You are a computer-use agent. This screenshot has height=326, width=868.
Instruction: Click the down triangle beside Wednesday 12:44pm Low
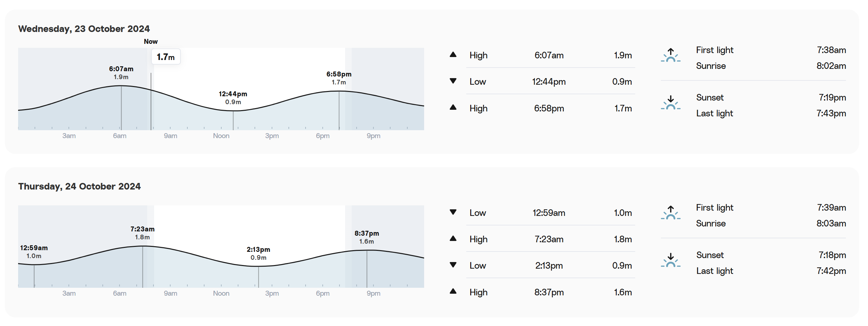tap(453, 81)
